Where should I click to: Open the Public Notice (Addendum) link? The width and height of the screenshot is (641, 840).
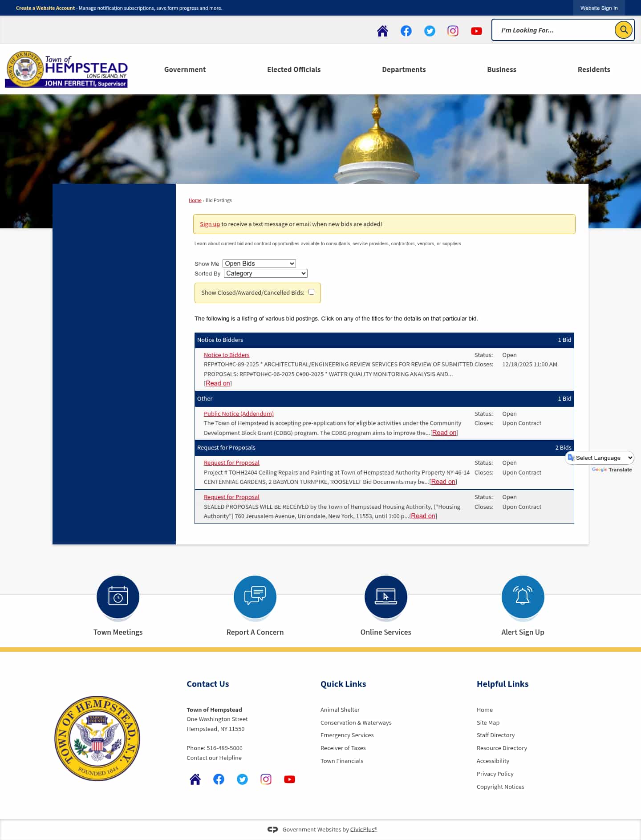(239, 414)
